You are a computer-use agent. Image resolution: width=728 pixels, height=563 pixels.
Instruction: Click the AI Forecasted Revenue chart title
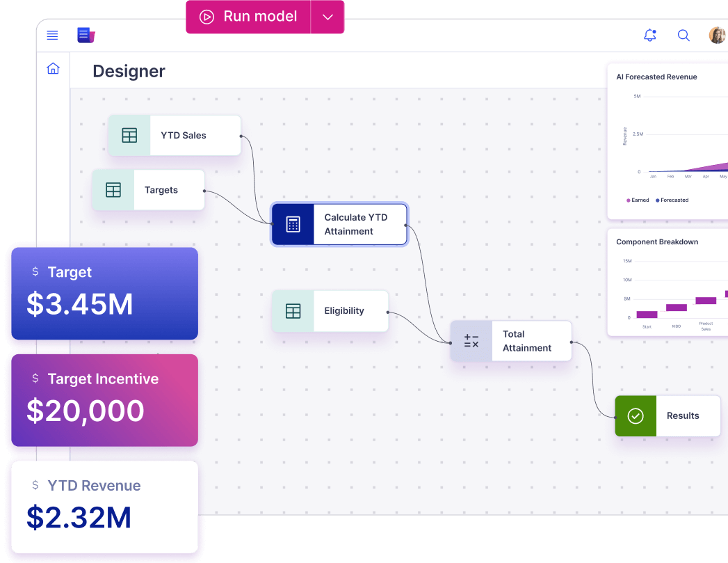tap(656, 77)
